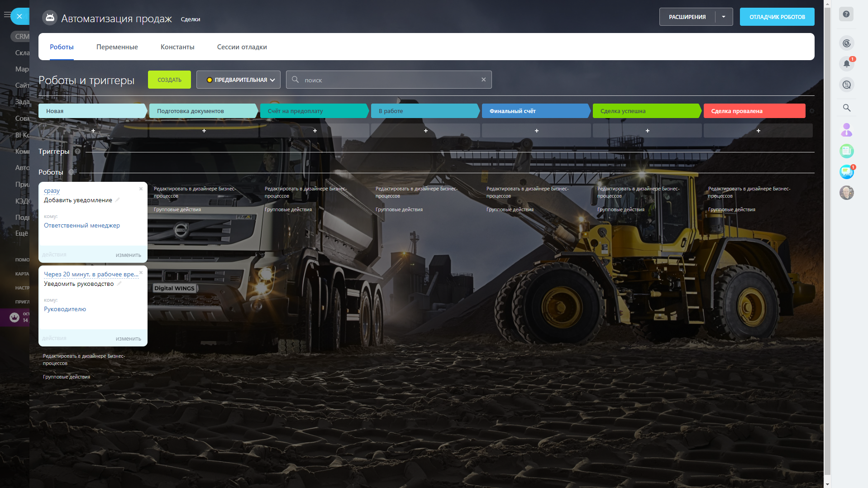This screenshot has width=868, height=488.
Task: Switch to the Сессии отладки tab
Action: point(242,47)
